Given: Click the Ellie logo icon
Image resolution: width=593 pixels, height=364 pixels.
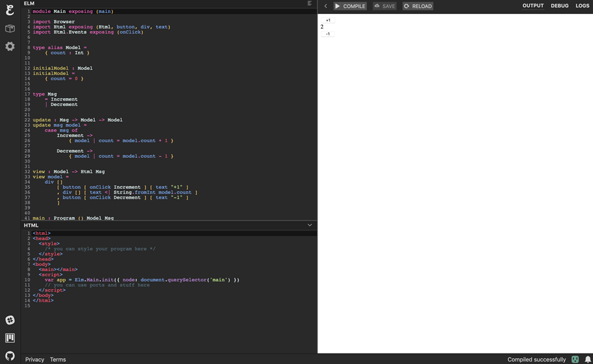Looking at the screenshot, I should (x=10, y=10).
